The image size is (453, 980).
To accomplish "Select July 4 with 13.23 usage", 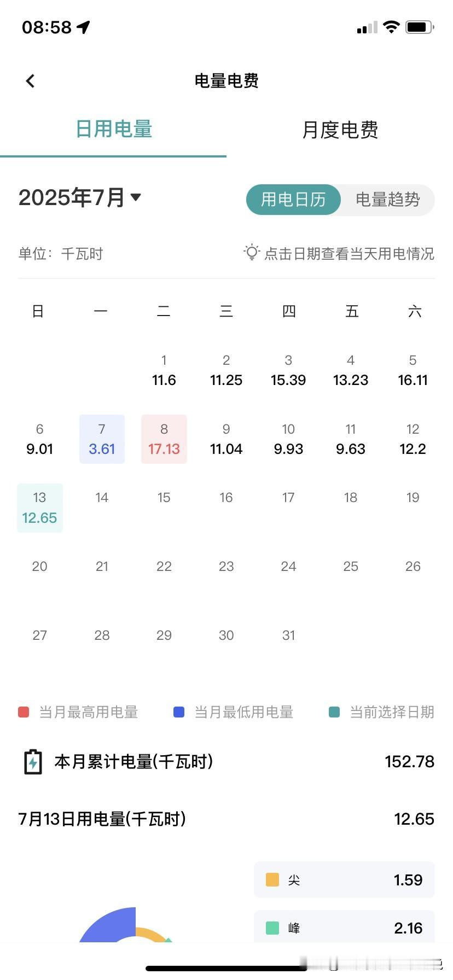I will pos(351,370).
